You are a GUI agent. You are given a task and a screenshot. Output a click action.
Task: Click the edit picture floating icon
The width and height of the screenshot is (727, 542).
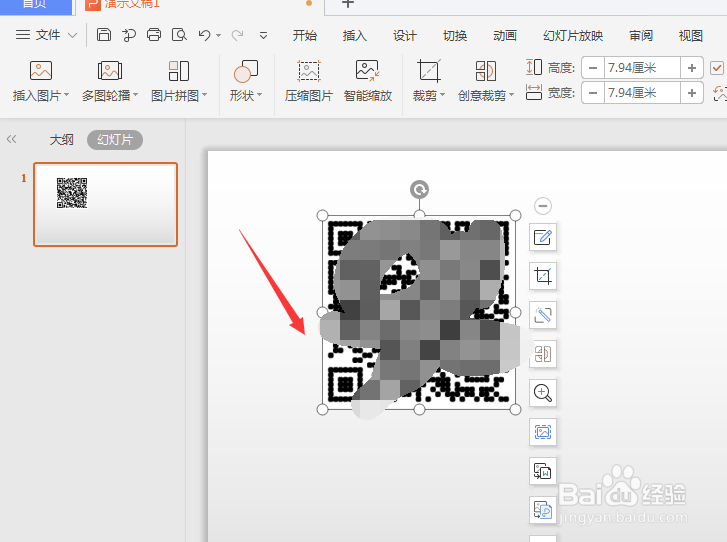(x=542, y=237)
